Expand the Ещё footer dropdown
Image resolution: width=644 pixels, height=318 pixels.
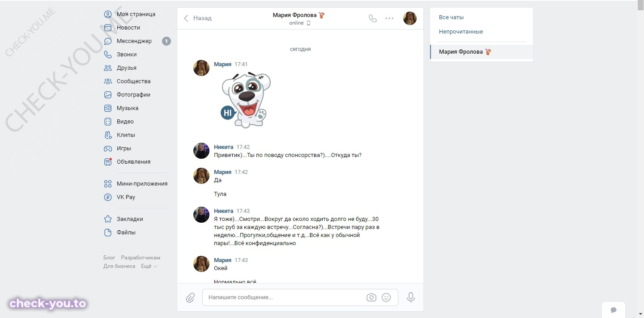149,266
